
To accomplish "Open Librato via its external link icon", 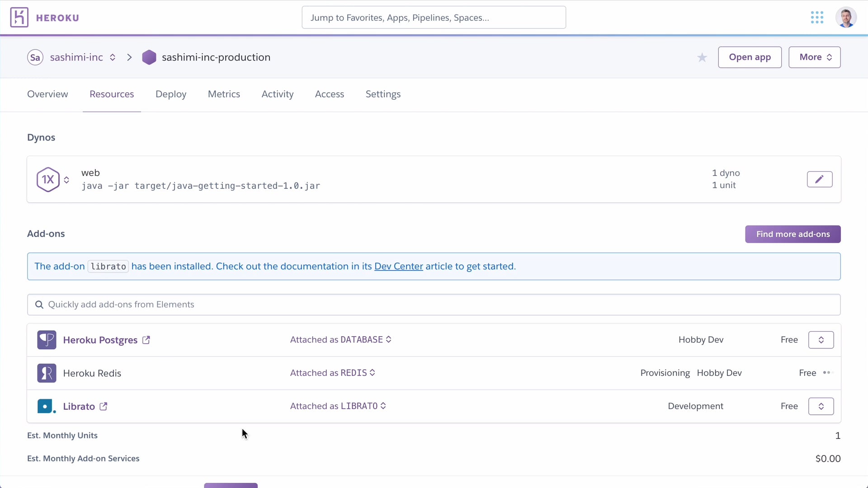I will pos(104,406).
